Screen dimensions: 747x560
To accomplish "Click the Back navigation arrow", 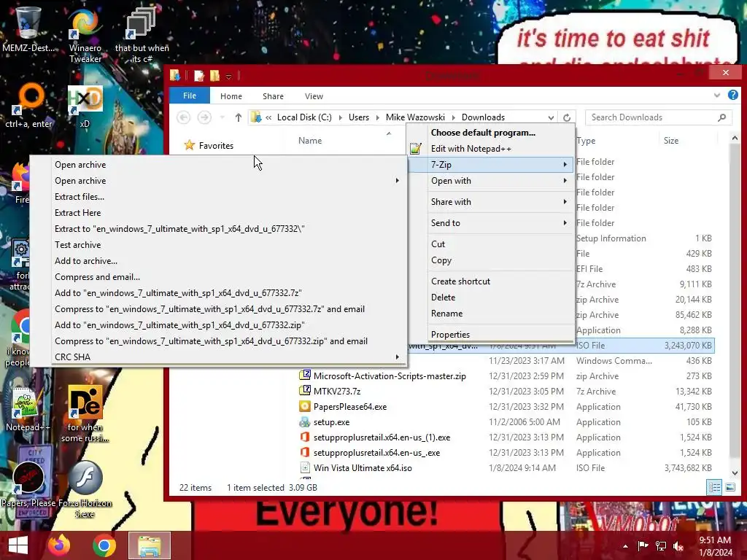I will (183, 117).
